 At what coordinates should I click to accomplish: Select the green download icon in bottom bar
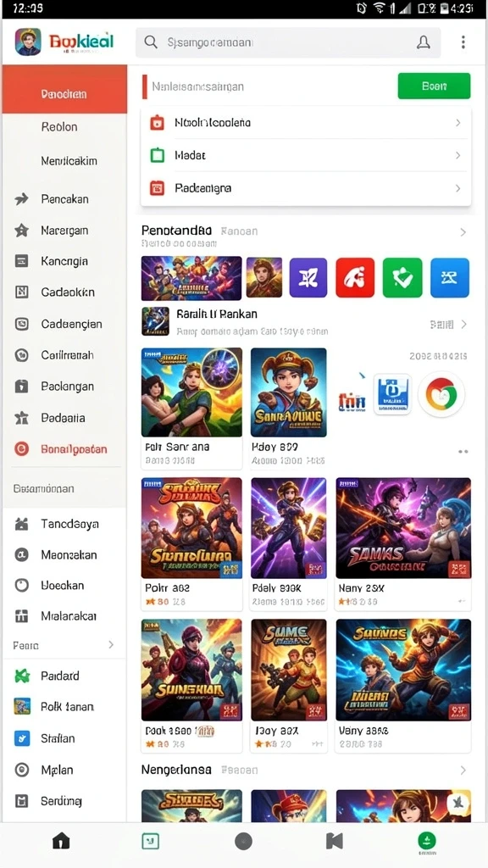pos(426,842)
